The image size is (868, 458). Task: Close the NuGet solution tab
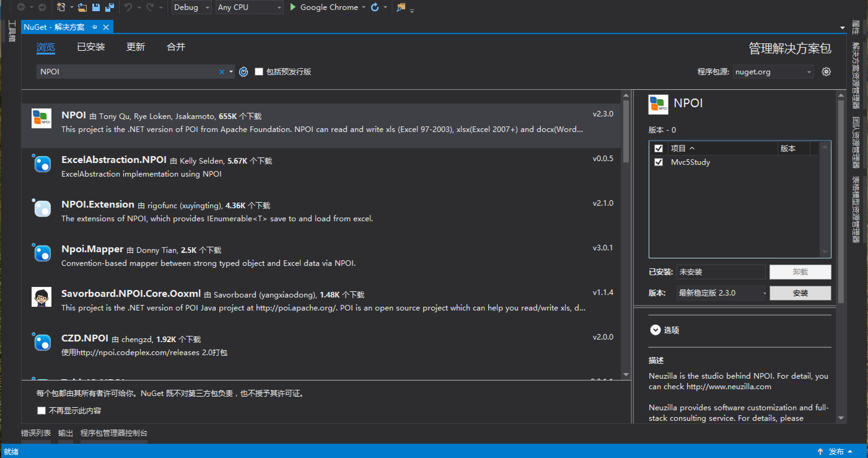[106, 27]
